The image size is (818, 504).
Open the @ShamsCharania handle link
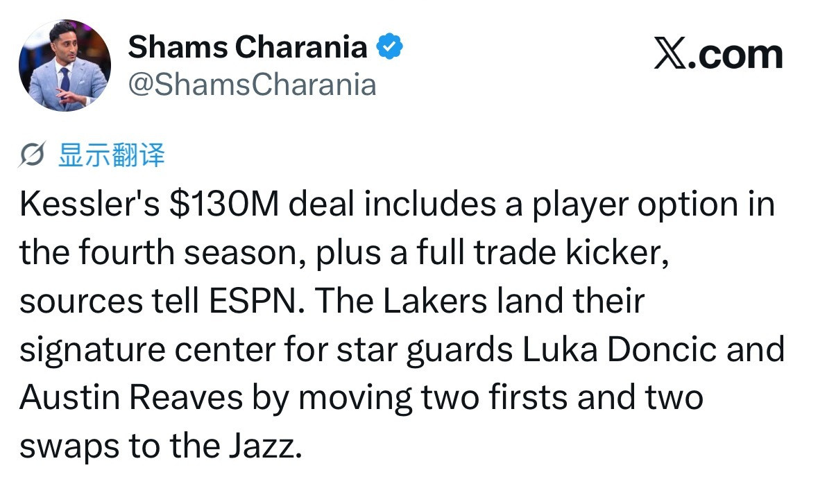[252, 85]
